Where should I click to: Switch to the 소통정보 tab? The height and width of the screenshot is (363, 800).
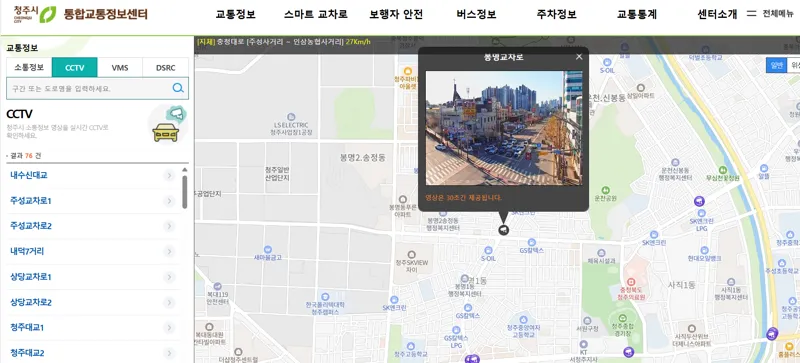point(29,67)
